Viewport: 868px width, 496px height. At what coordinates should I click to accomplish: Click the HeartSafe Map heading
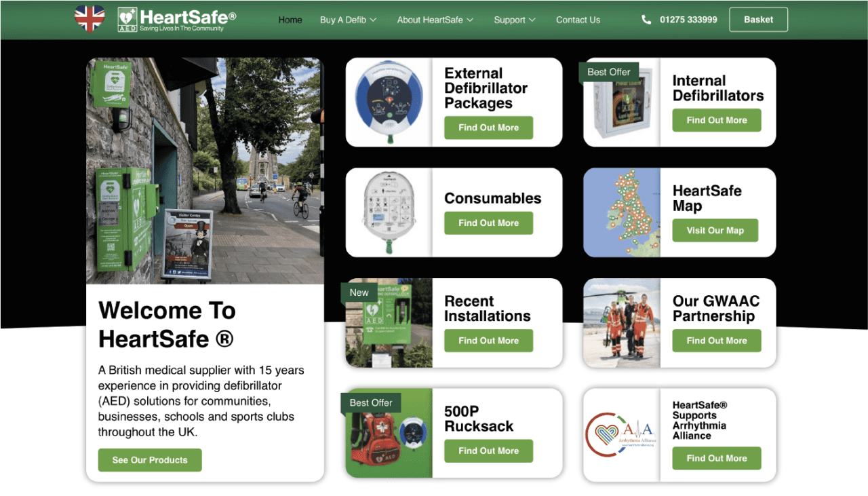(707, 199)
